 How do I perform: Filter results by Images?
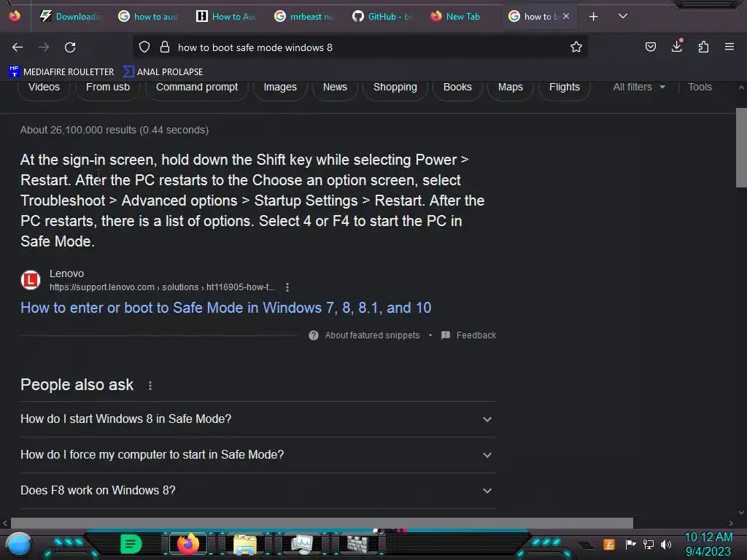(280, 87)
